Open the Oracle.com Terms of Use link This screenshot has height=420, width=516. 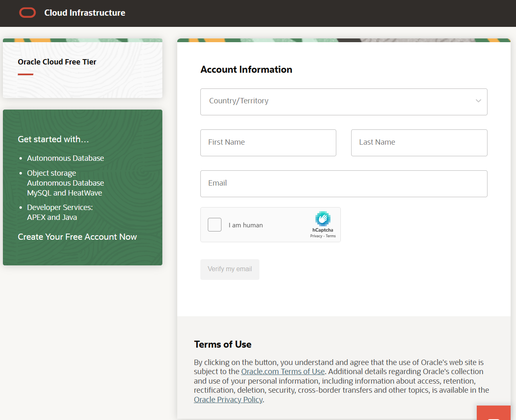point(283,371)
